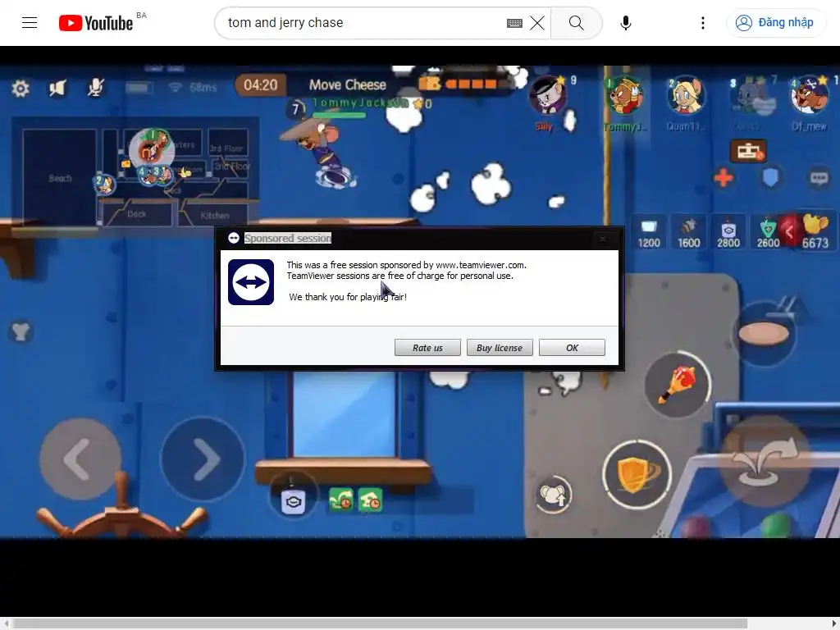Go to YouTube home via logo
The height and width of the screenshot is (630, 840).
[x=96, y=23]
